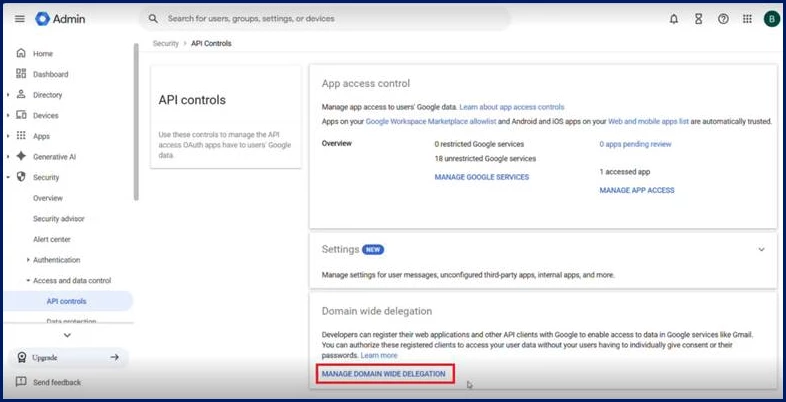This screenshot has width=786, height=402.
Task: Open the account avatar B
Action: click(771, 19)
